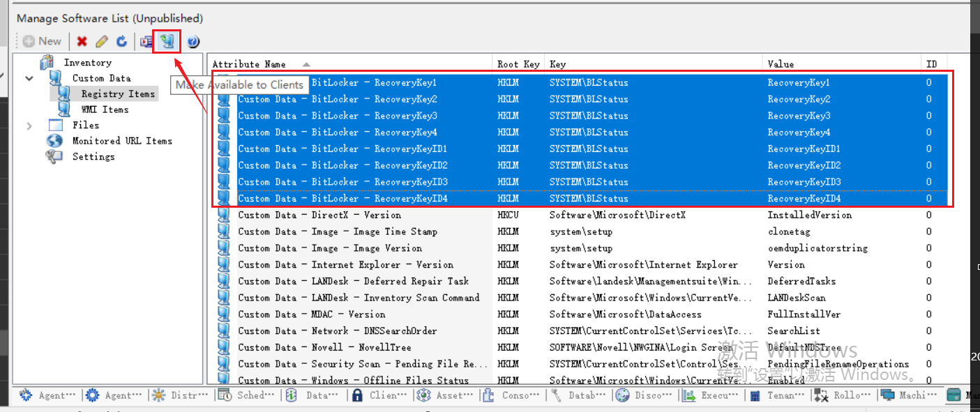
Task: Click the Refresh icon in the toolbar
Action: (x=120, y=41)
